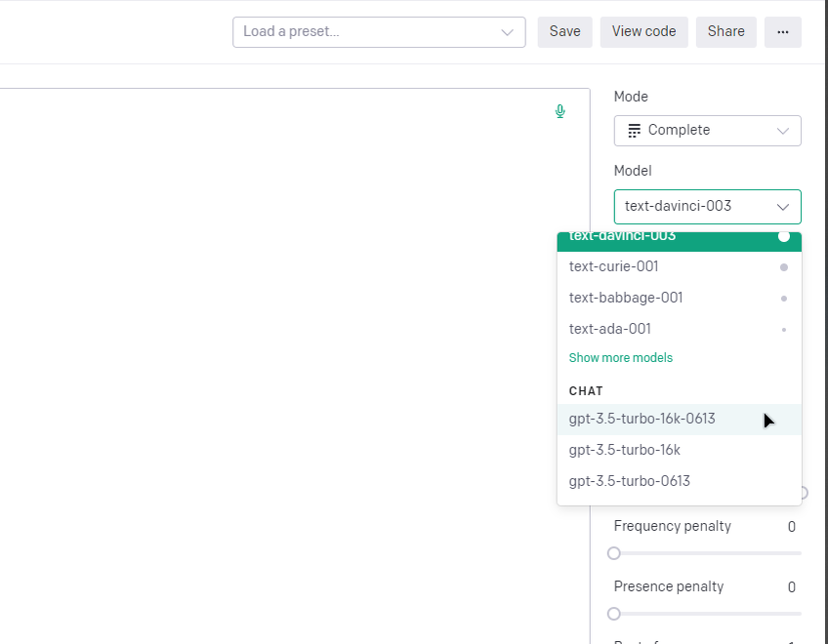
Task: Choose gpt-3.5-turbo-16k chat model
Action: (x=679, y=450)
